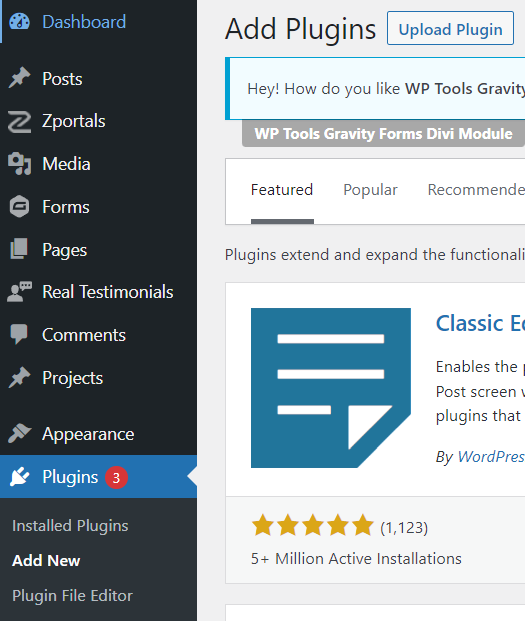Open the Recommended plugins tab
This screenshot has height=621, width=525.
click(476, 190)
